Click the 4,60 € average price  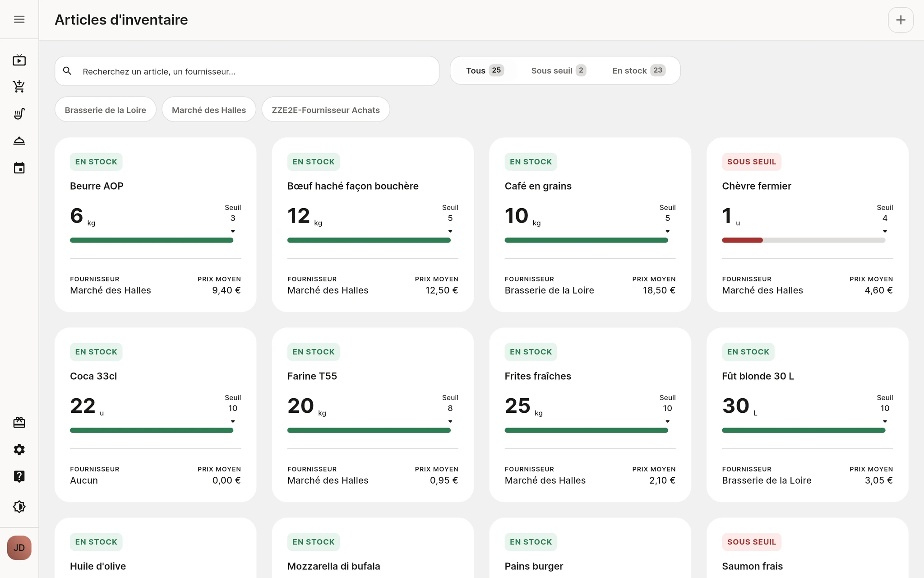point(878,290)
